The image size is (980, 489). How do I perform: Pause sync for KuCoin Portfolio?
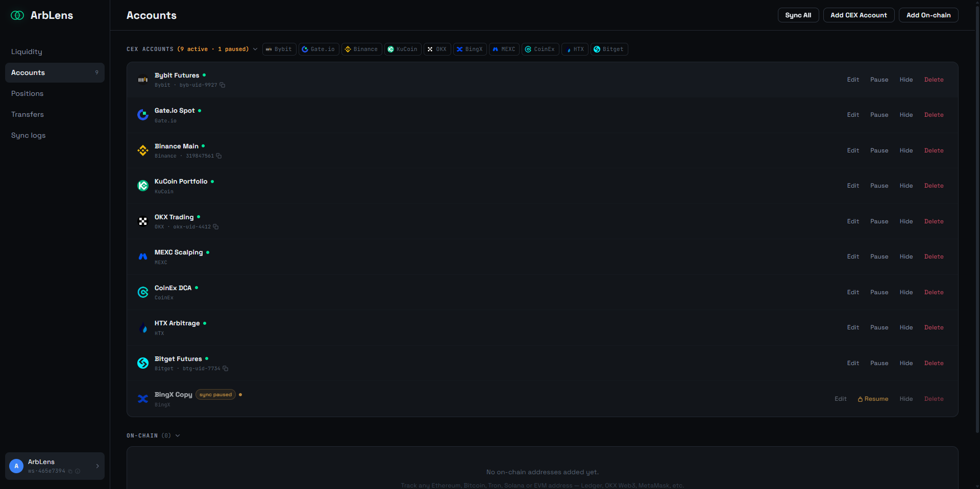tap(879, 186)
